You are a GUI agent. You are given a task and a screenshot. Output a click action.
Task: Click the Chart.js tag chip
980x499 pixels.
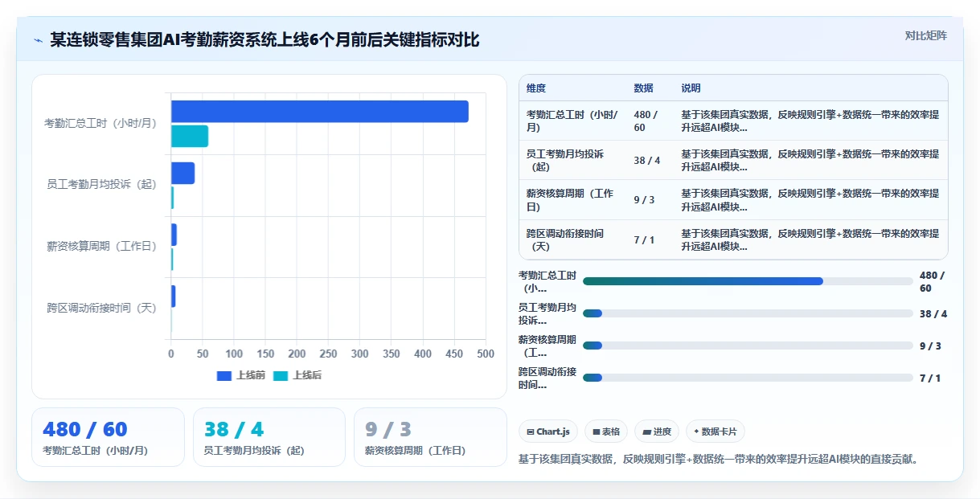548,432
